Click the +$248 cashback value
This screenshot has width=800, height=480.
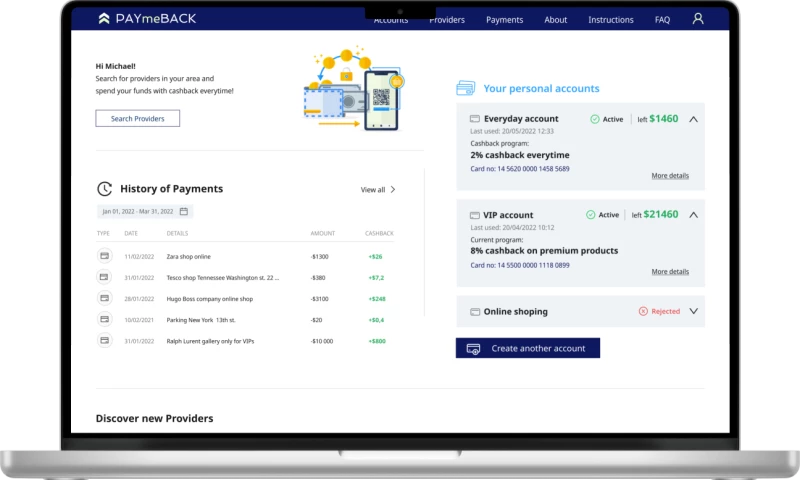point(377,299)
